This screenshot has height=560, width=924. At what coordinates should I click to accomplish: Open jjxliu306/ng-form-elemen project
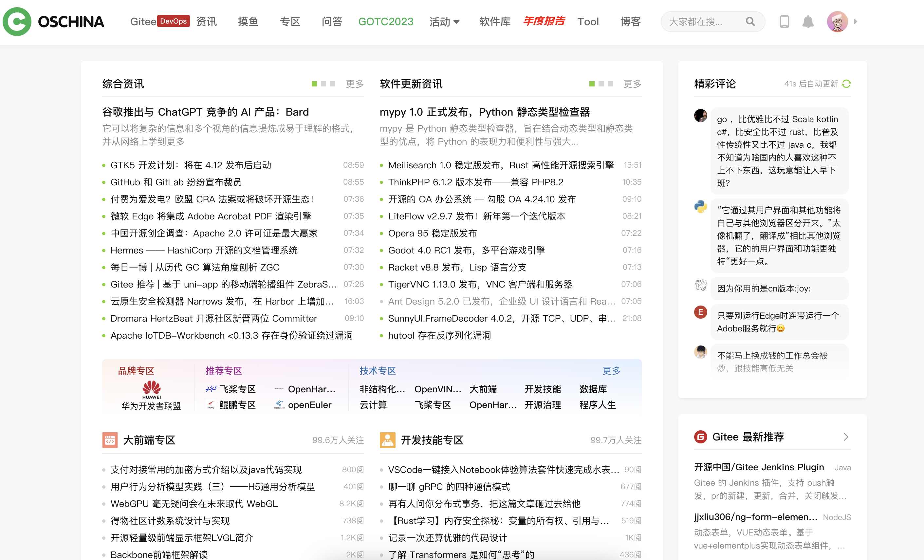[755, 517]
